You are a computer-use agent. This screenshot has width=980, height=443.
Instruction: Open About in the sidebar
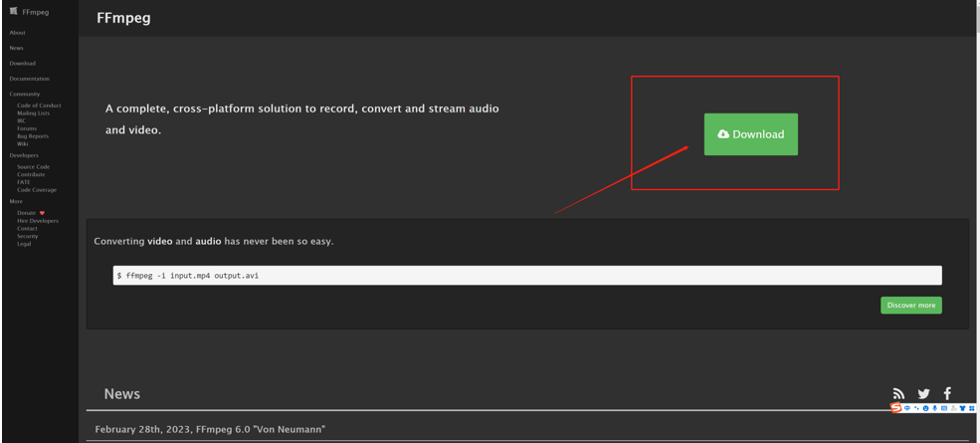point(18,33)
